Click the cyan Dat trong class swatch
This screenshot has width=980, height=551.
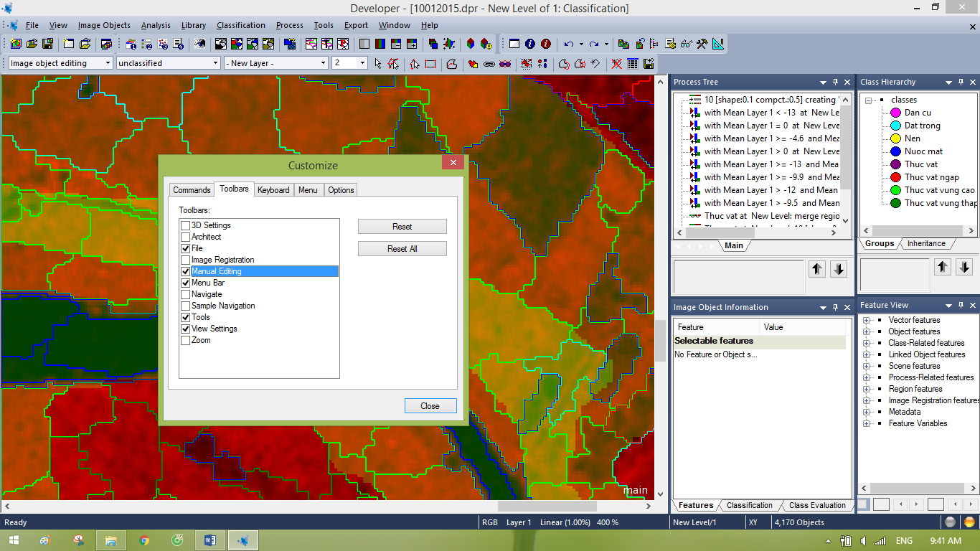coord(895,126)
